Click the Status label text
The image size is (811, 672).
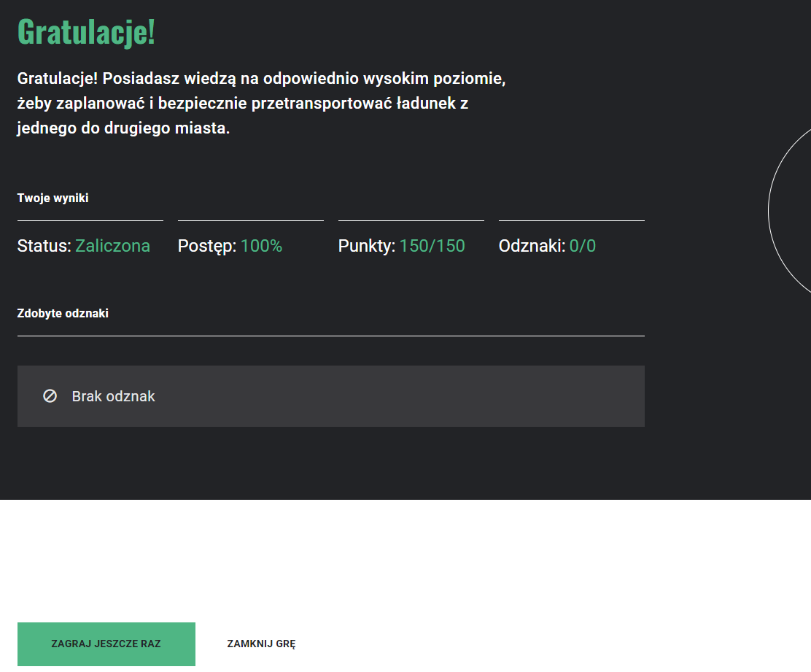pos(44,246)
